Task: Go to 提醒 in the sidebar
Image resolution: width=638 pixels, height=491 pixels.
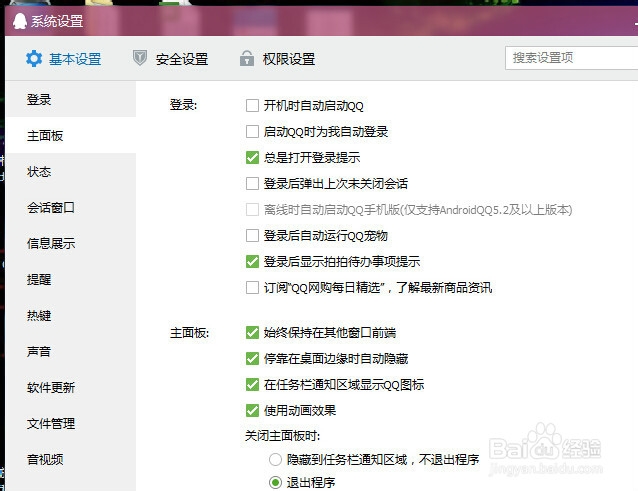Action: [x=71, y=279]
